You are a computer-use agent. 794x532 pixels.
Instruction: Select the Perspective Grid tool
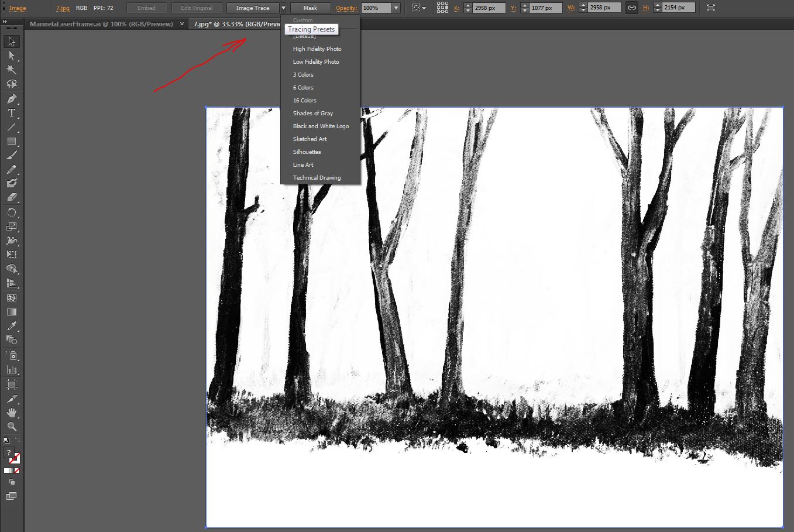12,283
